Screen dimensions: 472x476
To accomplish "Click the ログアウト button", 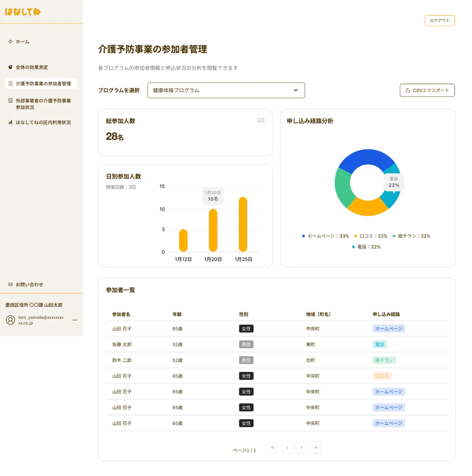I will coord(440,21).
